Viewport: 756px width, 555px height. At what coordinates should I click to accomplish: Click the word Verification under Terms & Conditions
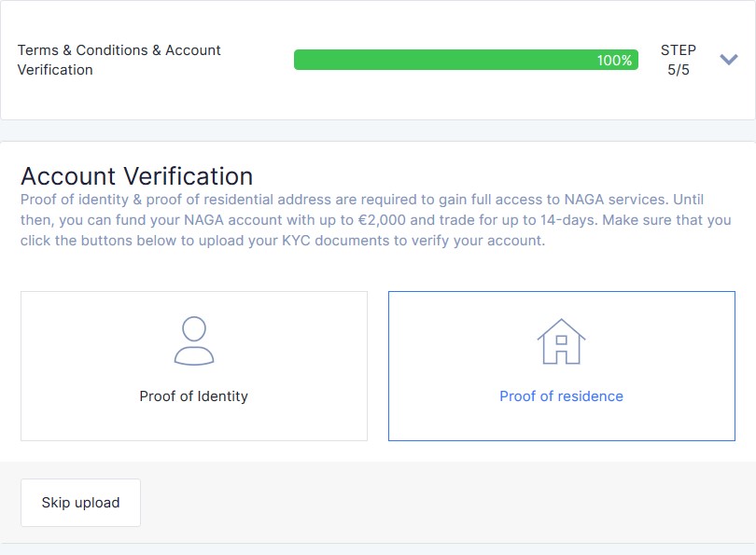click(x=55, y=70)
